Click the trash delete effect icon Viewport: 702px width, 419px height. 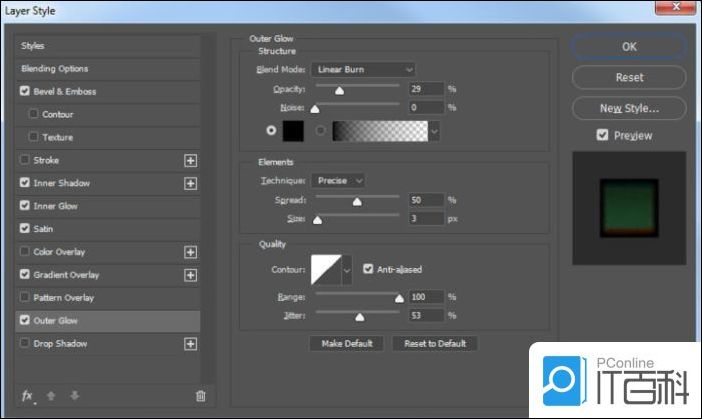tap(201, 396)
